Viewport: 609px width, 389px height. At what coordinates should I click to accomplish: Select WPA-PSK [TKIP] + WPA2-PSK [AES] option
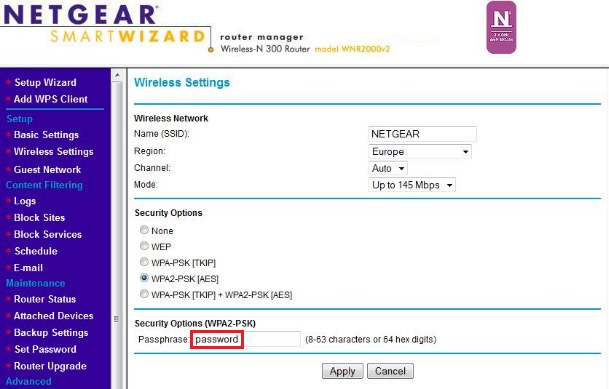(144, 294)
